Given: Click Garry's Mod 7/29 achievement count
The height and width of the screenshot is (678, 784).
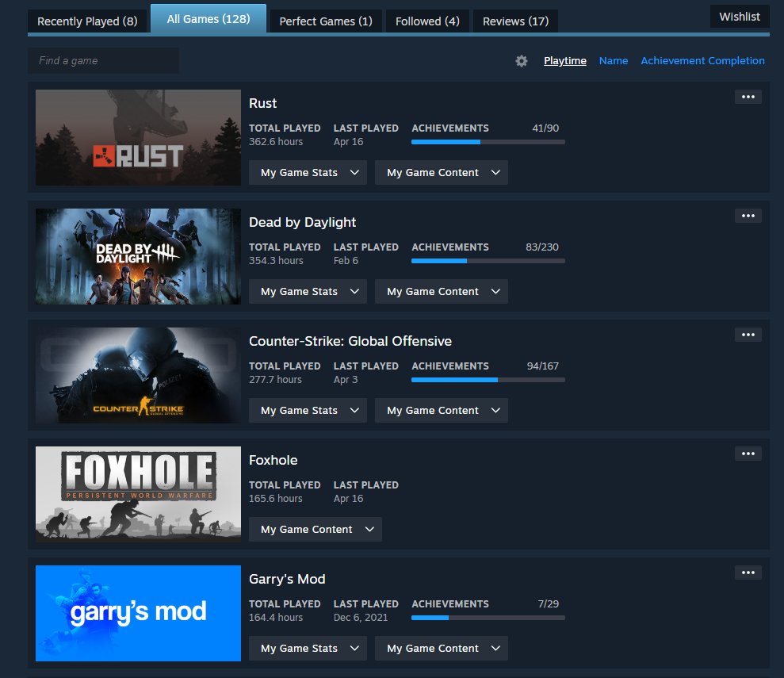Looking at the screenshot, I should [549, 604].
